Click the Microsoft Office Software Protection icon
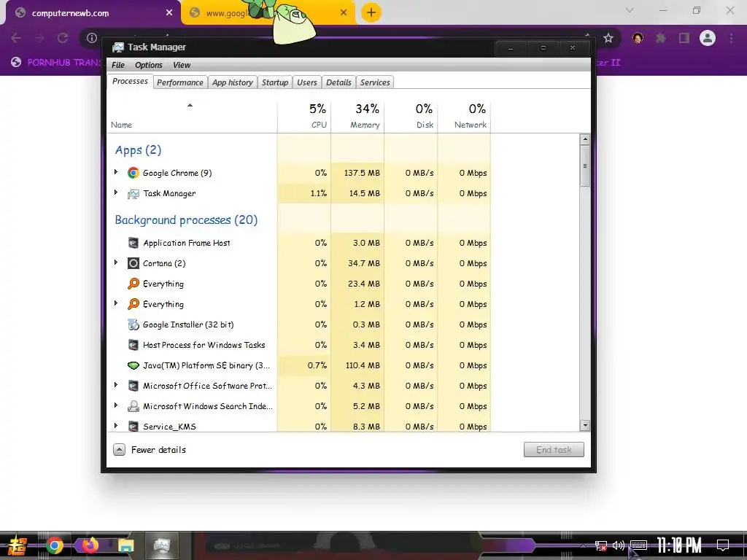The height and width of the screenshot is (560, 747). pos(133,386)
